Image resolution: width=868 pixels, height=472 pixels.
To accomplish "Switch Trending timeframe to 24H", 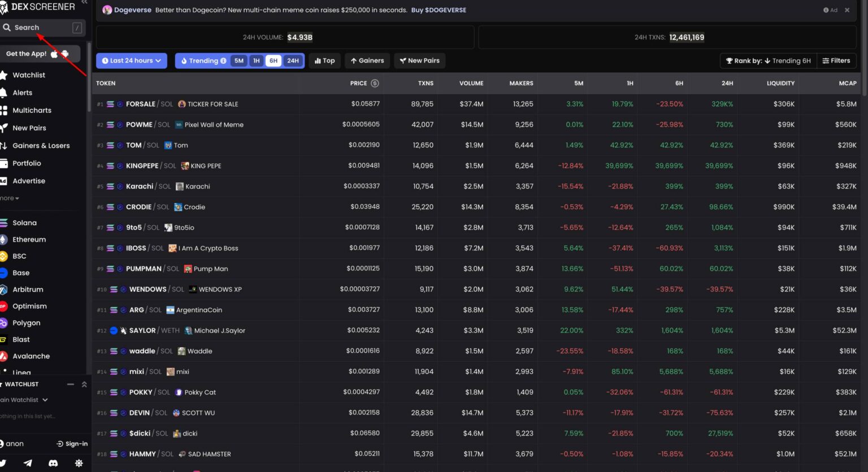I will pos(293,60).
